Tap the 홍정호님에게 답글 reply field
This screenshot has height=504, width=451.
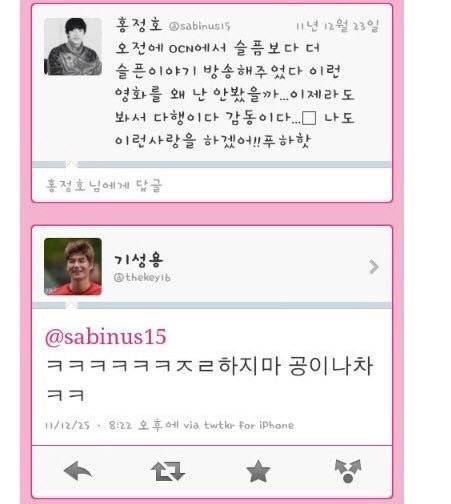tap(212, 185)
